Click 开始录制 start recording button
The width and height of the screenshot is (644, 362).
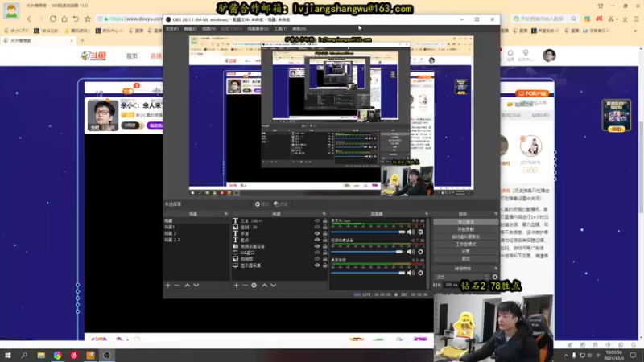465,229
